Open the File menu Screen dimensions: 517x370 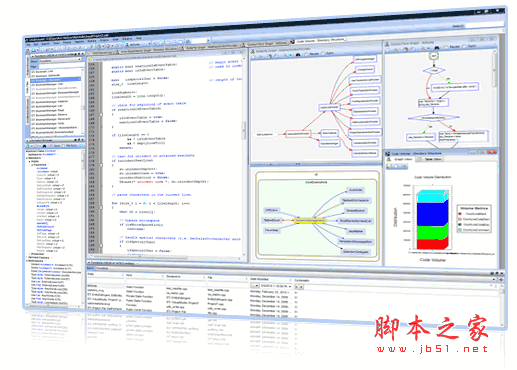click(28, 44)
